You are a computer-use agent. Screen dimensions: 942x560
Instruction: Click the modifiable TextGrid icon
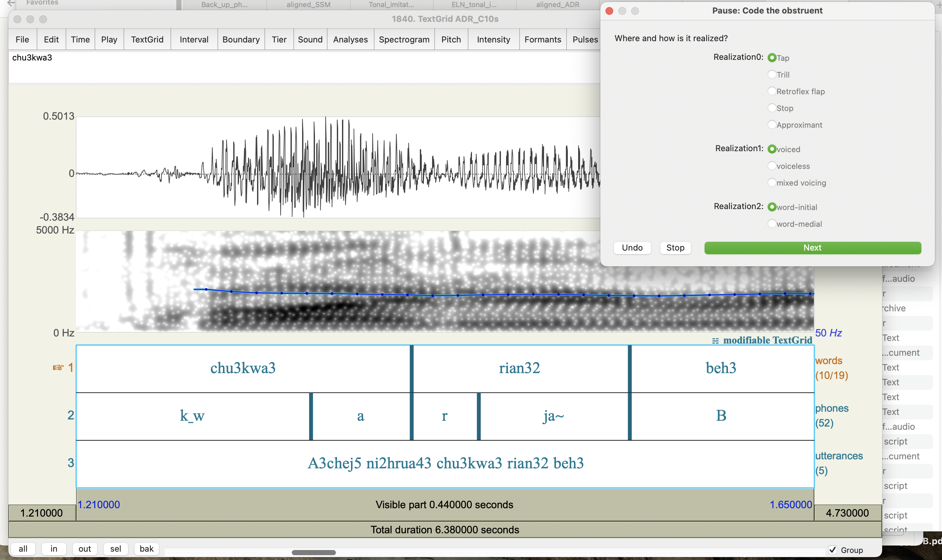715,341
